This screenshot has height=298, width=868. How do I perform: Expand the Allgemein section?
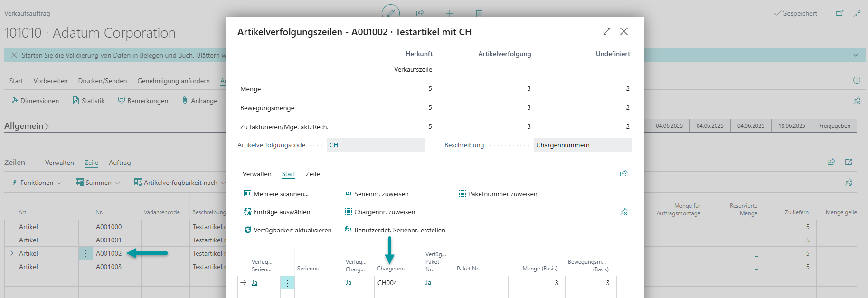[27, 126]
